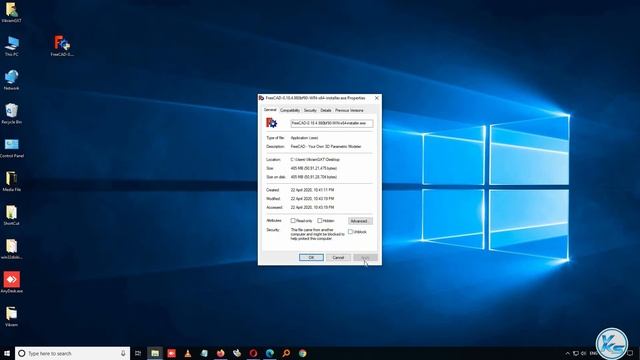Select the win32diskimager desktop folder
The width and height of the screenshot is (640, 360).
[11, 249]
